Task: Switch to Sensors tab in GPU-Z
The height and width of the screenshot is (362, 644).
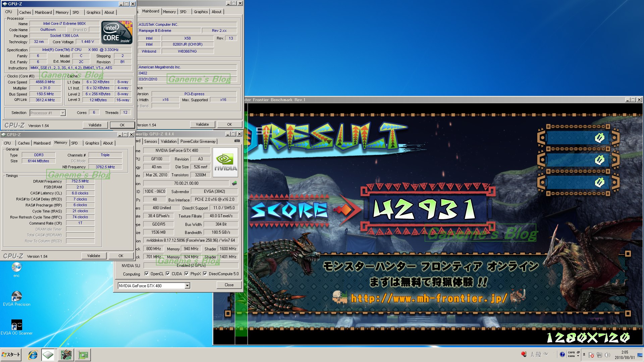Action: (151, 141)
